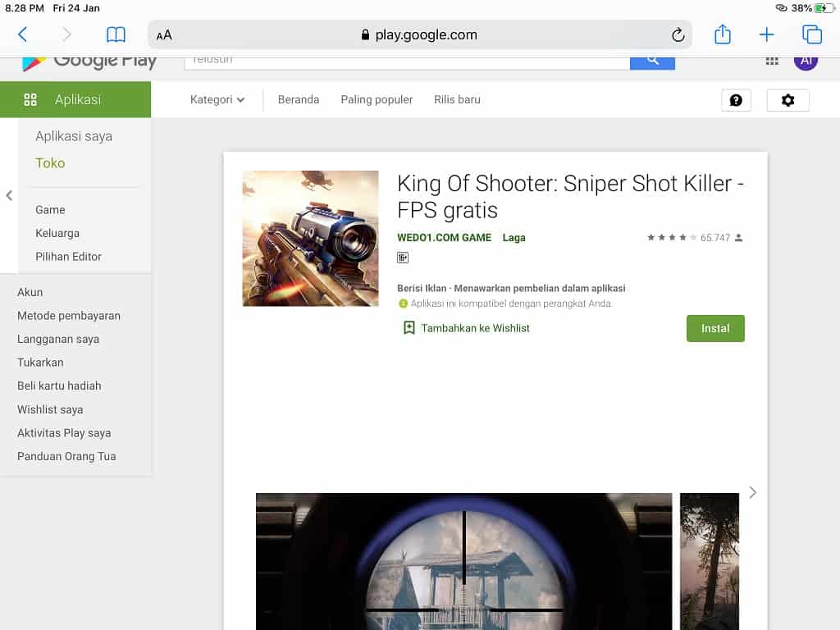Click the 16+ content rating badge

coord(403,258)
